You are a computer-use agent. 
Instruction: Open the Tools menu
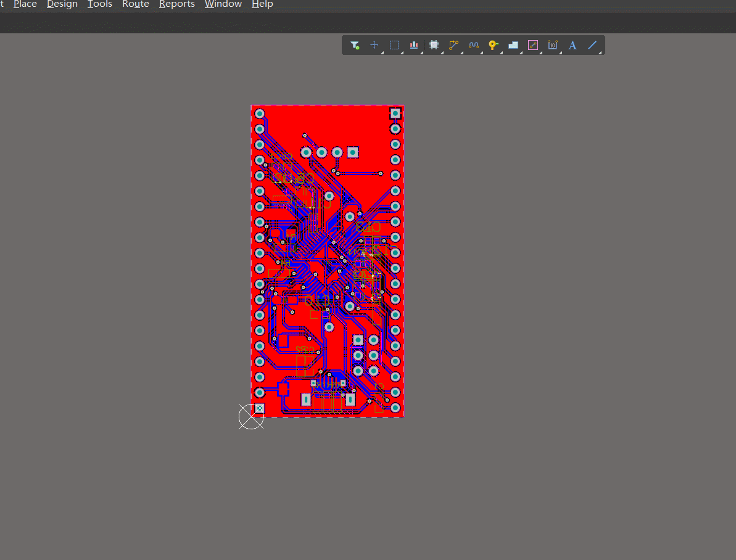pos(100,4)
